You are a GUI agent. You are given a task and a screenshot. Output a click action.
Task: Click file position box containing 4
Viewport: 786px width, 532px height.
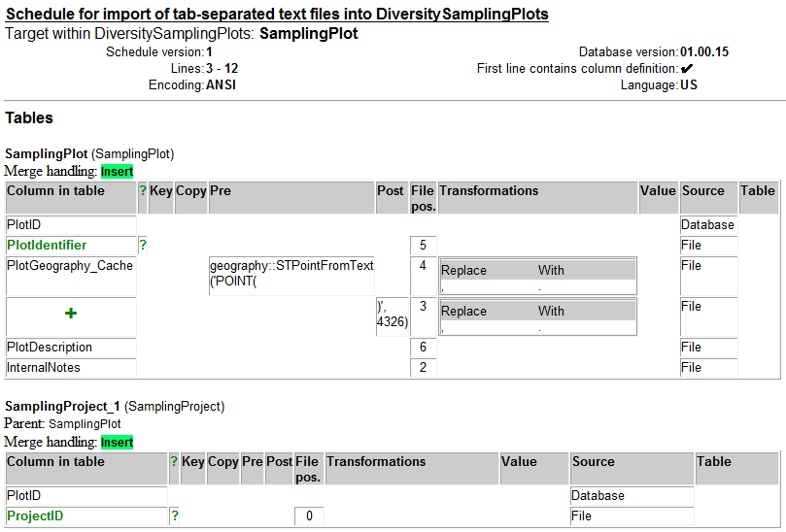click(423, 266)
